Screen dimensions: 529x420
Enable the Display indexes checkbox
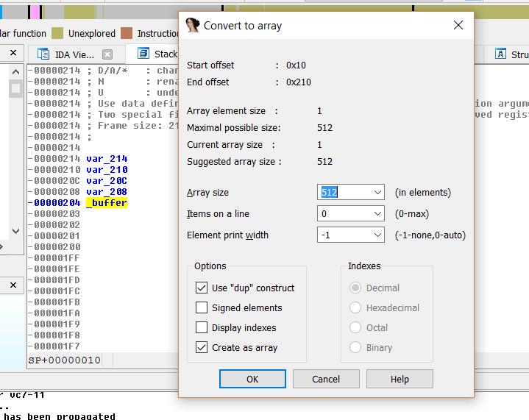[x=202, y=327]
